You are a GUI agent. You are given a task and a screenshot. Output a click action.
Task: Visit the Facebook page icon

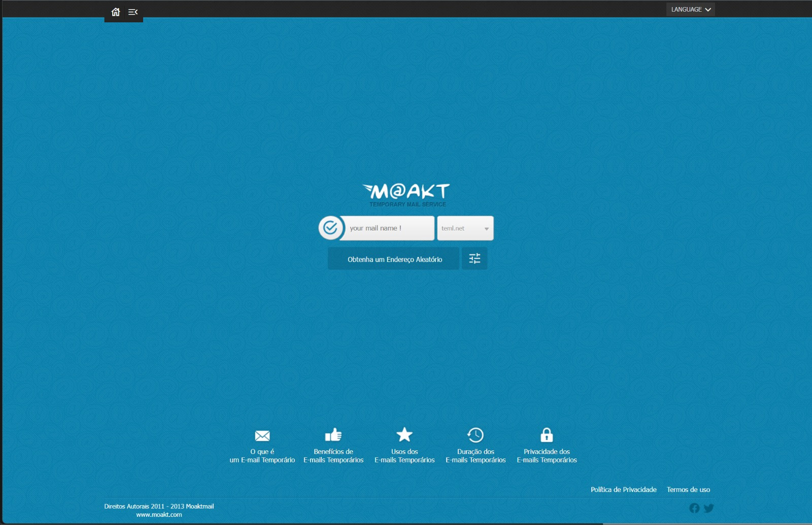(x=694, y=508)
